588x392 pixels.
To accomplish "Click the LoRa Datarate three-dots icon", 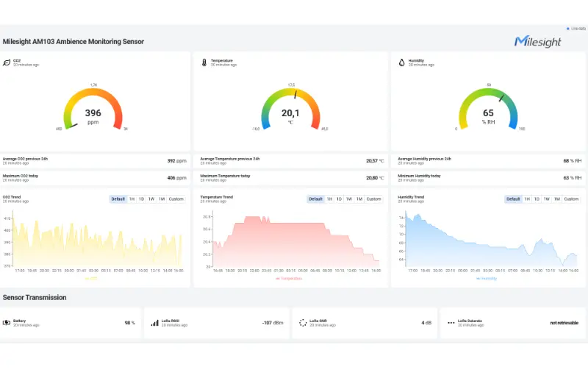I will pyautogui.click(x=451, y=323).
